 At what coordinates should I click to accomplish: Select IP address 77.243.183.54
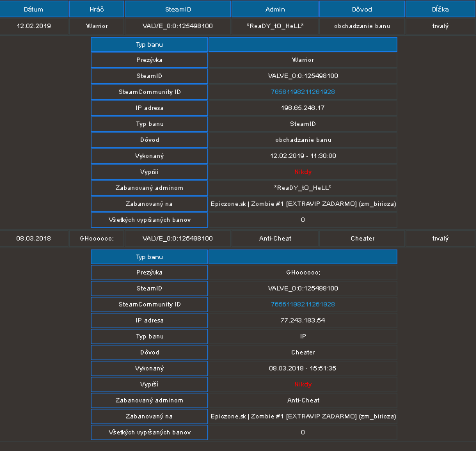[303, 320]
